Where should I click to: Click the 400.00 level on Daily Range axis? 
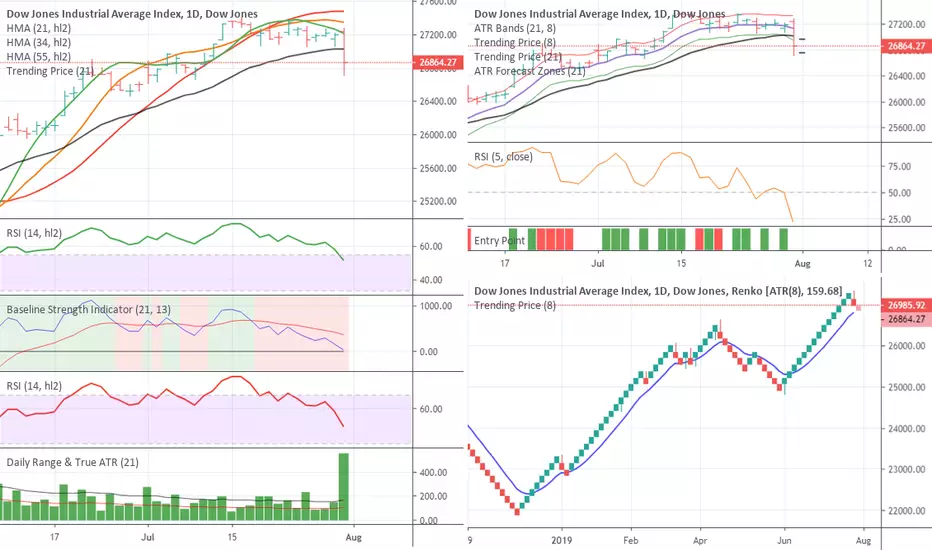433,473
